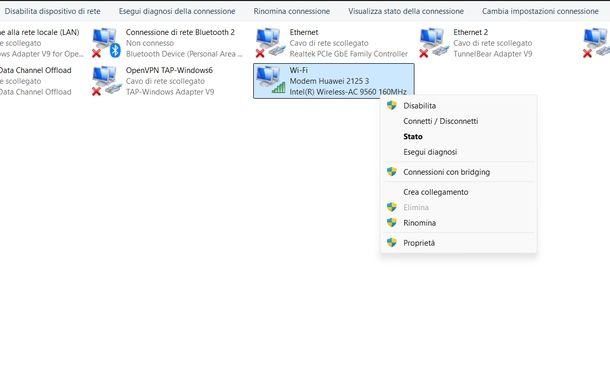Select the Bluetooth network connection icon
The width and height of the screenshot is (610, 389).
tap(107, 42)
